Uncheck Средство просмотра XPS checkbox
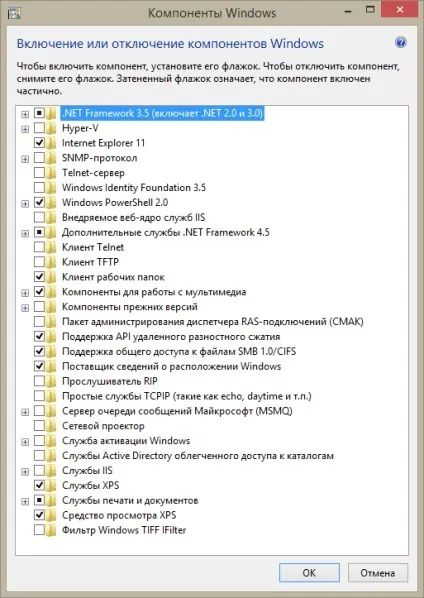 point(39,514)
